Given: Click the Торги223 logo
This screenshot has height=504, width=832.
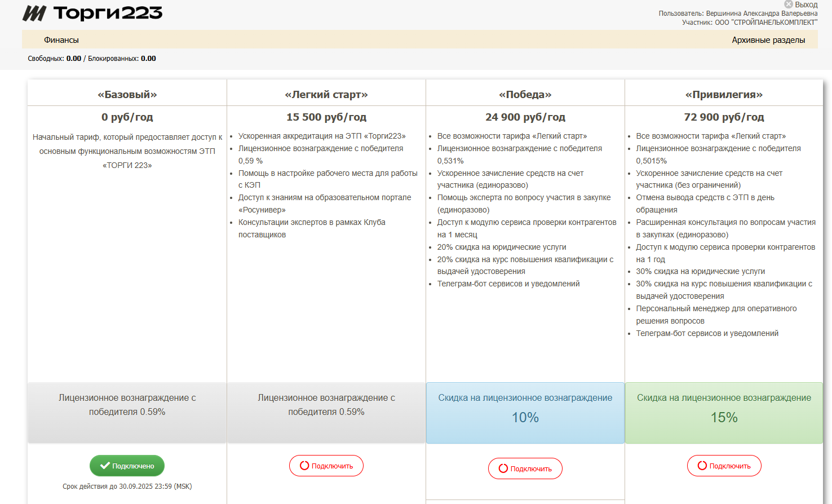Looking at the screenshot, I should 92,13.
